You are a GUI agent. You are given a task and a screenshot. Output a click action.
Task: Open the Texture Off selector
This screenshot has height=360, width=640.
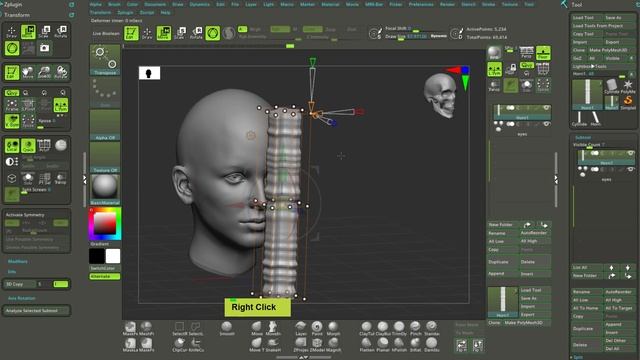coord(105,158)
